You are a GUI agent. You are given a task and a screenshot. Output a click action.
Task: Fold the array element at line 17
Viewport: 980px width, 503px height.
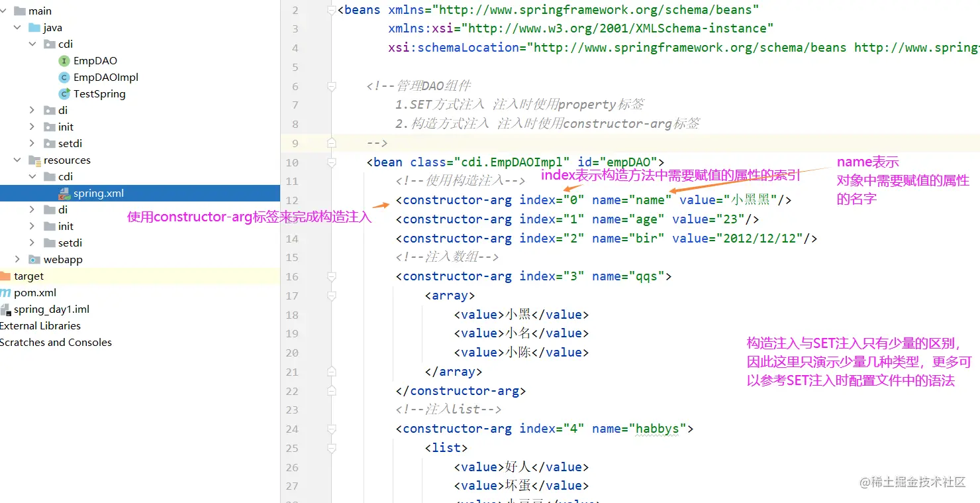tap(332, 296)
